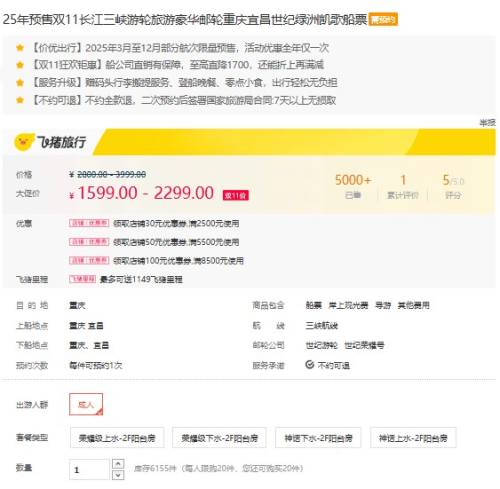
Task: Decrease quantity with the down arrow
Action: click(118, 475)
